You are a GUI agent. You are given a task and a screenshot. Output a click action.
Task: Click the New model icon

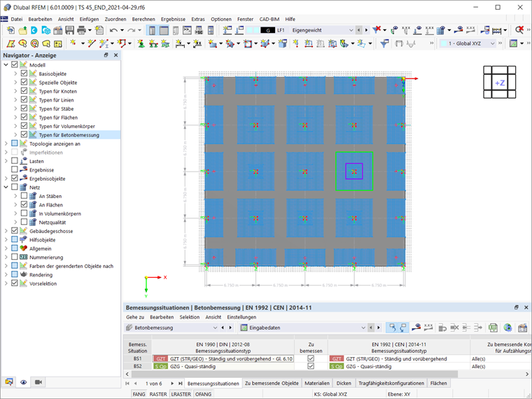tap(10, 30)
